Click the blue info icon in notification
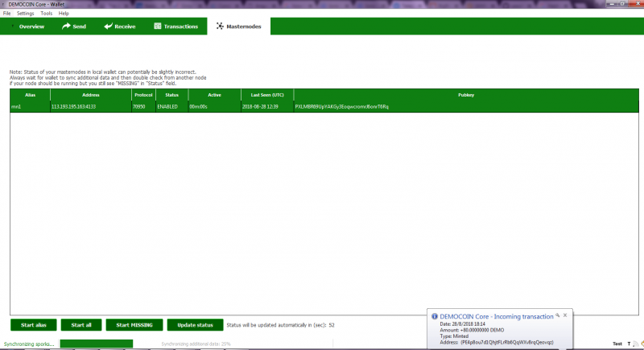 [435, 316]
